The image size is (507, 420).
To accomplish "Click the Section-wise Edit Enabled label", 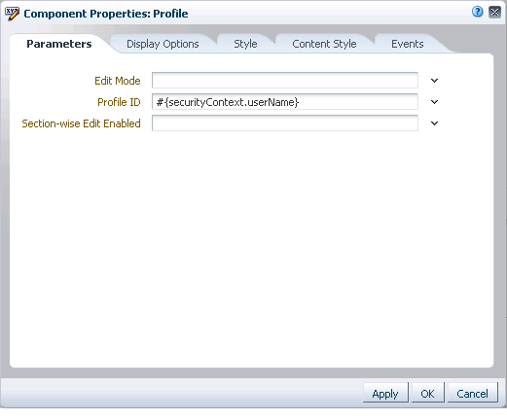I will 81,123.
